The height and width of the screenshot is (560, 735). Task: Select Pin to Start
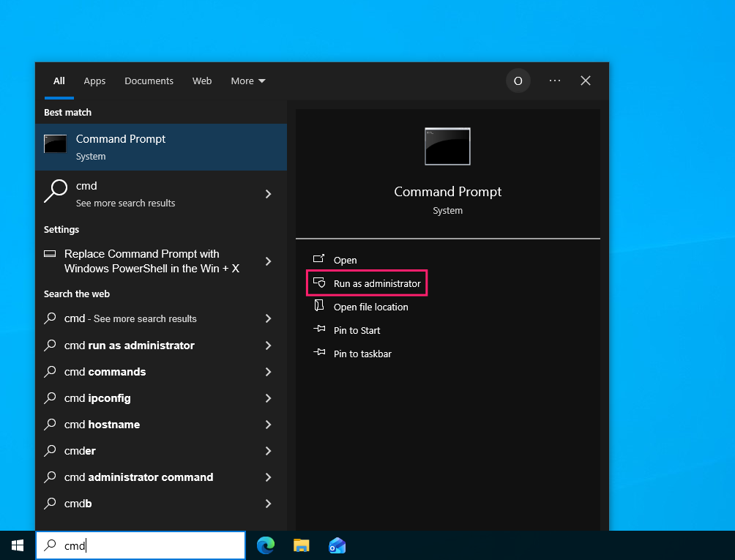[x=357, y=330]
